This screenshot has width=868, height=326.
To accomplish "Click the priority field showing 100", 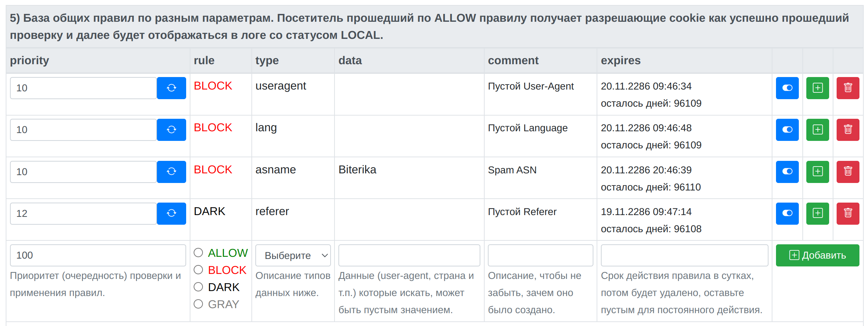I will point(98,255).
